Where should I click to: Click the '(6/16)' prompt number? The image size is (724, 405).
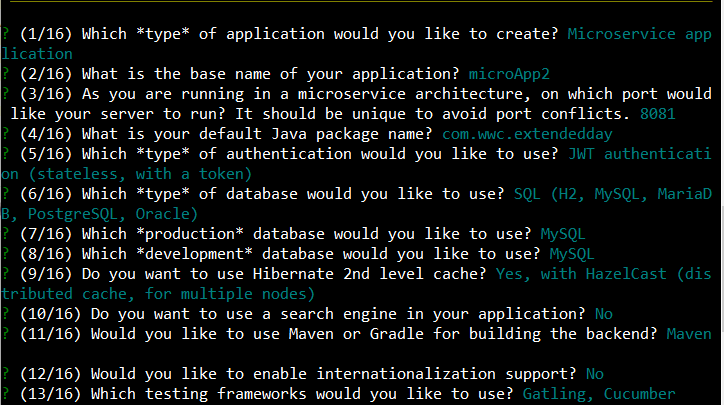click(x=46, y=194)
